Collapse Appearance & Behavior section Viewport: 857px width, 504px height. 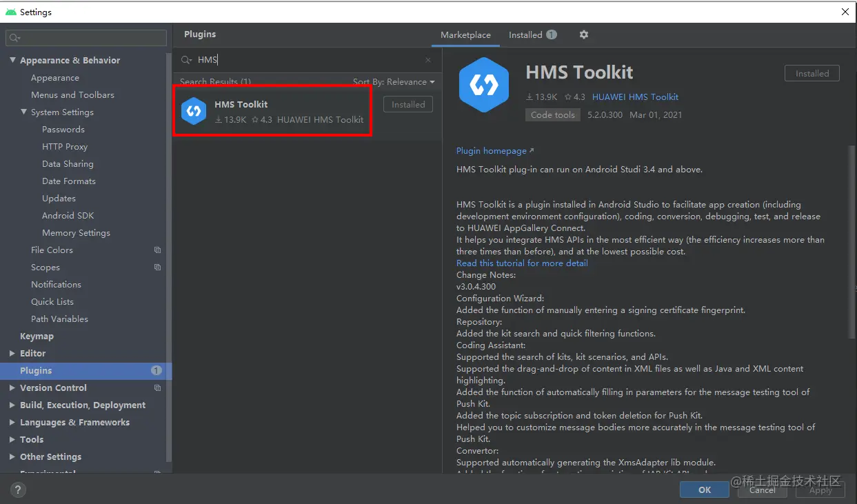12,60
